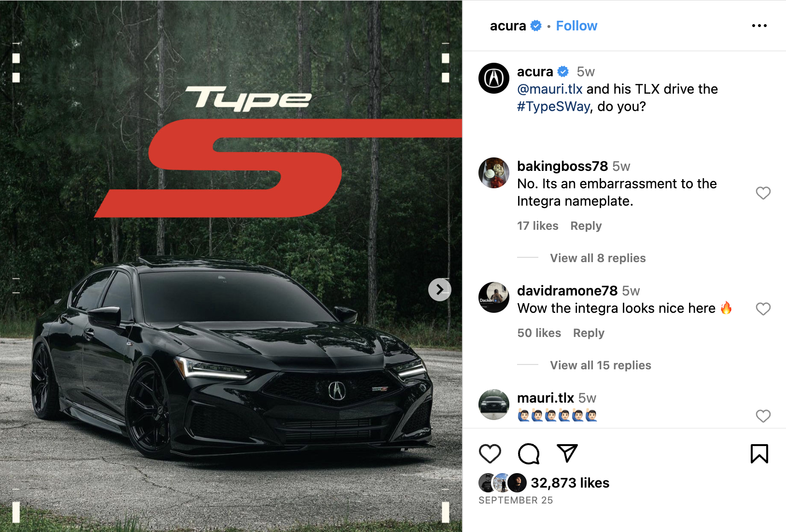Like the post with the heart icon

[x=490, y=454]
